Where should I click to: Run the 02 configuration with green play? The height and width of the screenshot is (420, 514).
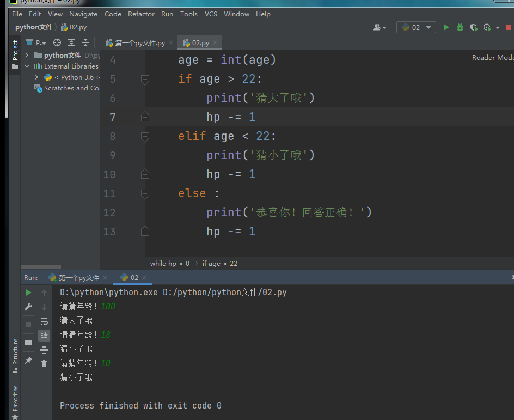click(446, 27)
